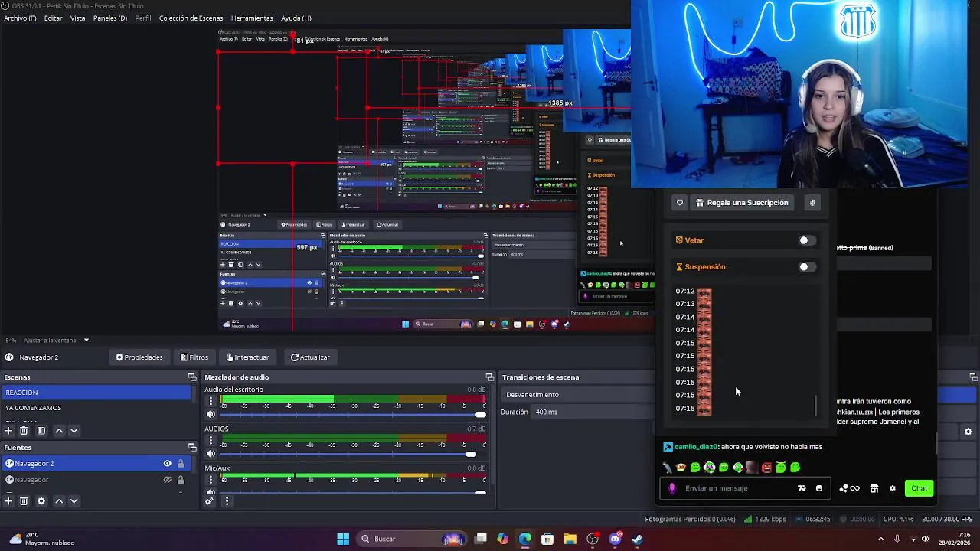Remove the selected source using the Fuentes trash icon
The width and height of the screenshot is (980, 551).
click(24, 501)
